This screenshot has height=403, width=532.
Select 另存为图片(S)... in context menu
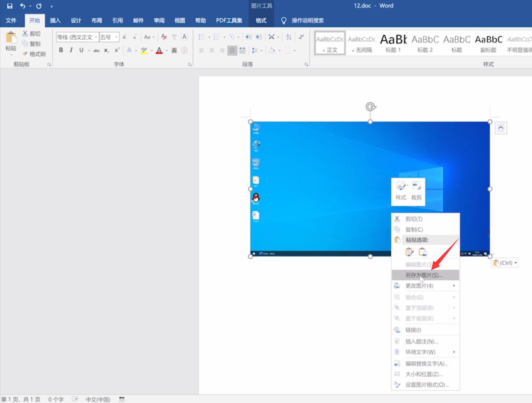[425, 275]
